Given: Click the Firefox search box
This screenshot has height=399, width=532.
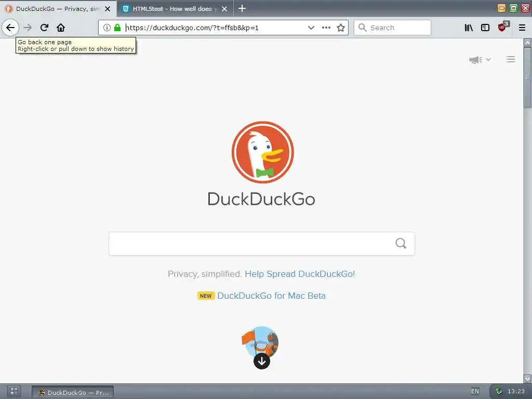Looking at the screenshot, I should [393, 28].
